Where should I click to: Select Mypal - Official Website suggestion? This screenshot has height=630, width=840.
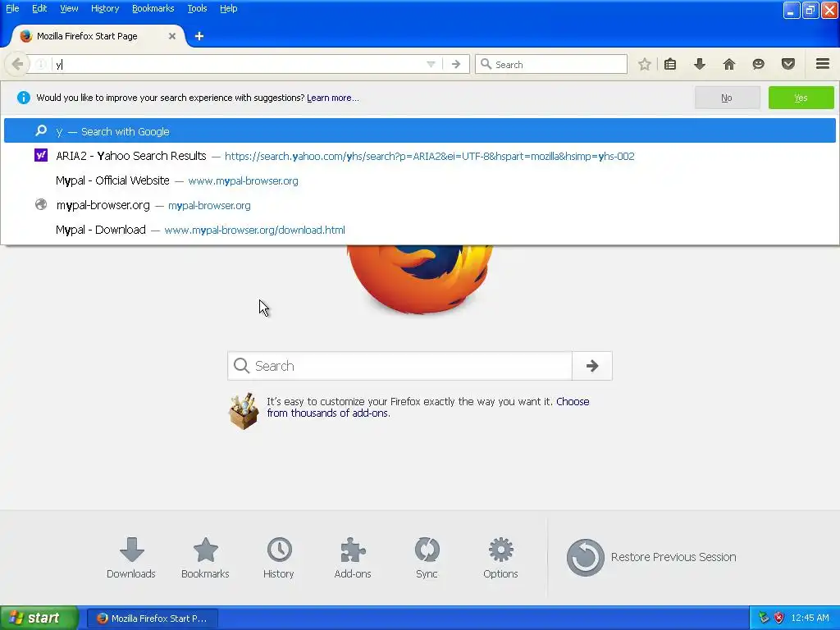point(419,180)
